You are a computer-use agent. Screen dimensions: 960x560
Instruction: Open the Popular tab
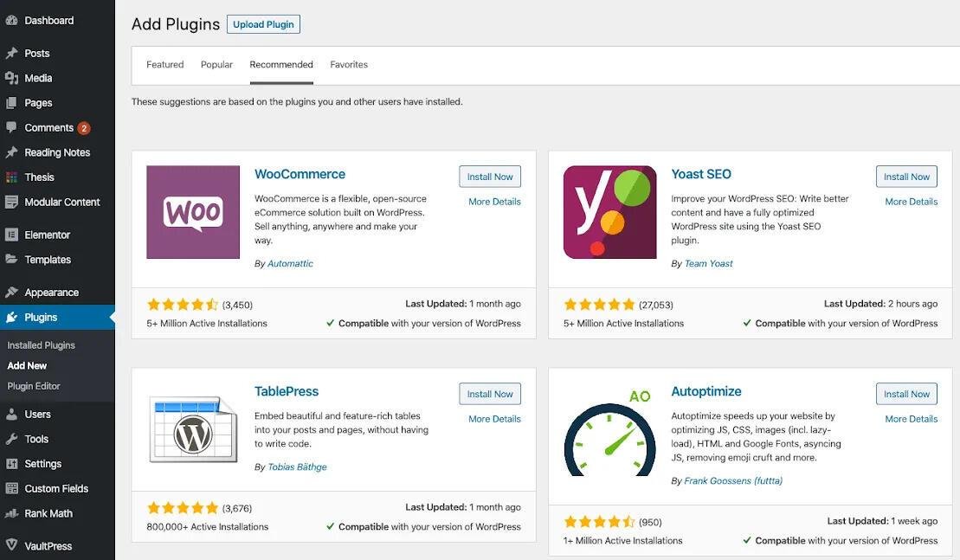click(x=216, y=63)
